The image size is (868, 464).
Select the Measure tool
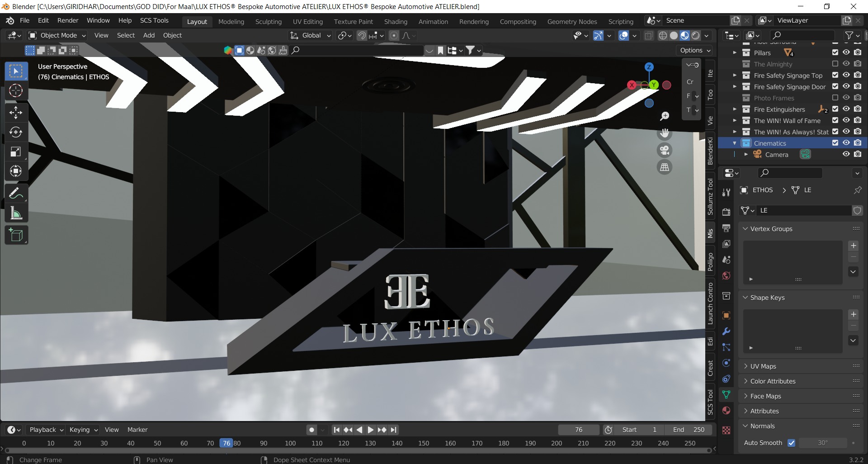click(x=16, y=213)
